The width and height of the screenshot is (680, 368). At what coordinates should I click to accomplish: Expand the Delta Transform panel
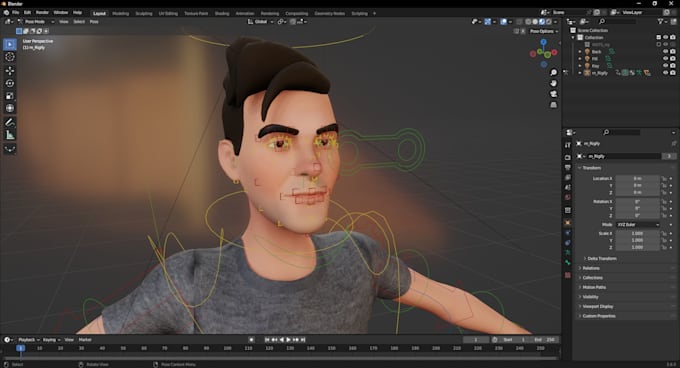(602, 258)
